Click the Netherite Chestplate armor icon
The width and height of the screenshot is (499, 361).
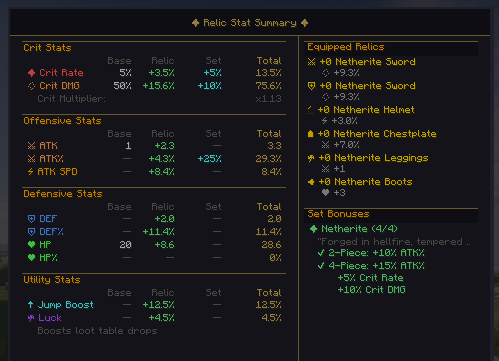(x=310, y=134)
